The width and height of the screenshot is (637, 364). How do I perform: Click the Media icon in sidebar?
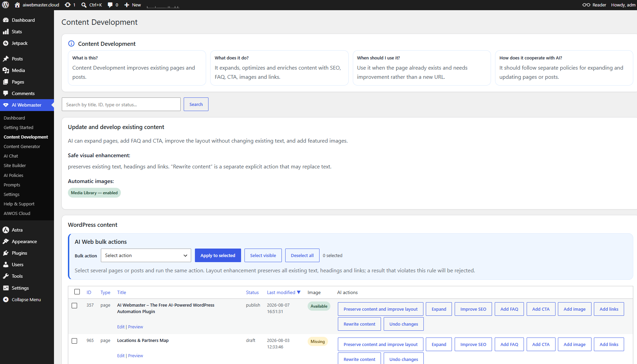coord(6,70)
